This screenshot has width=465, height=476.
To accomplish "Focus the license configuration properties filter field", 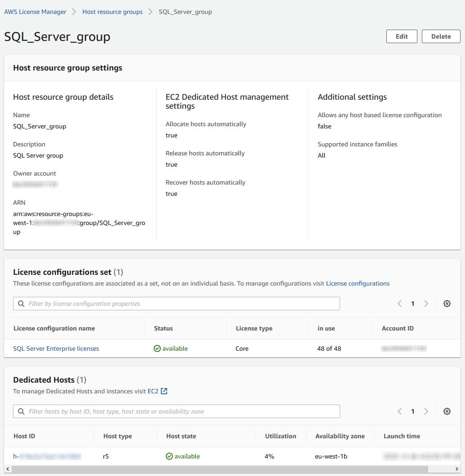I will (x=177, y=304).
